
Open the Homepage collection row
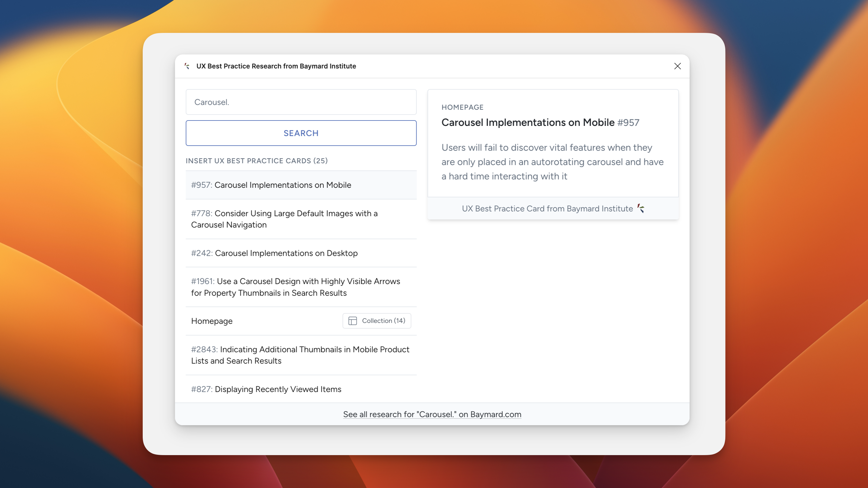point(301,321)
